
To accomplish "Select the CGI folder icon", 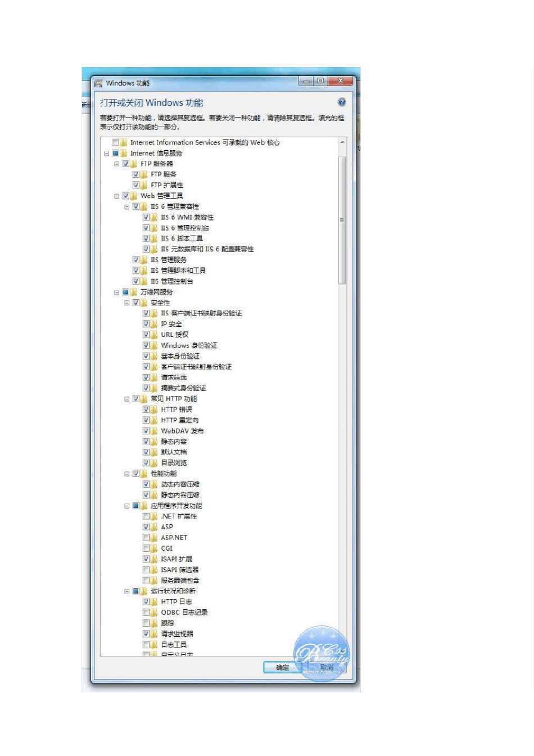I will [154, 548].
